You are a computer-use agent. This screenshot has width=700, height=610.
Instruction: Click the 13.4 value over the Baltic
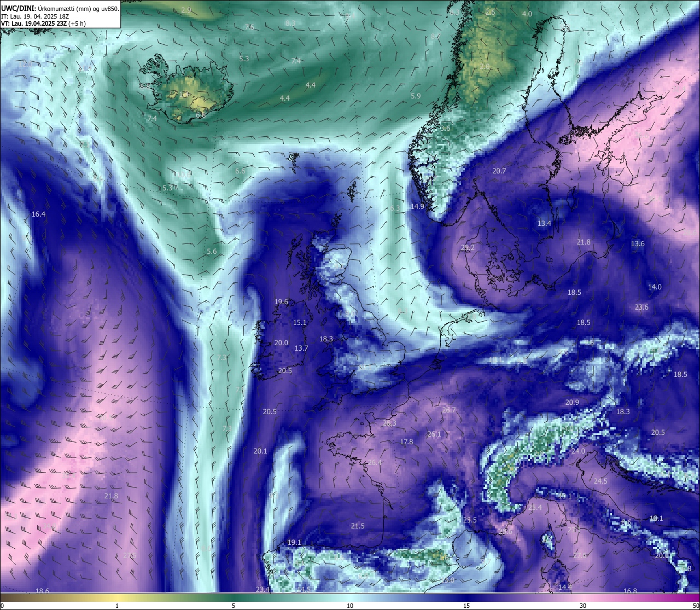pyautogui.click(x=544, y=224)
